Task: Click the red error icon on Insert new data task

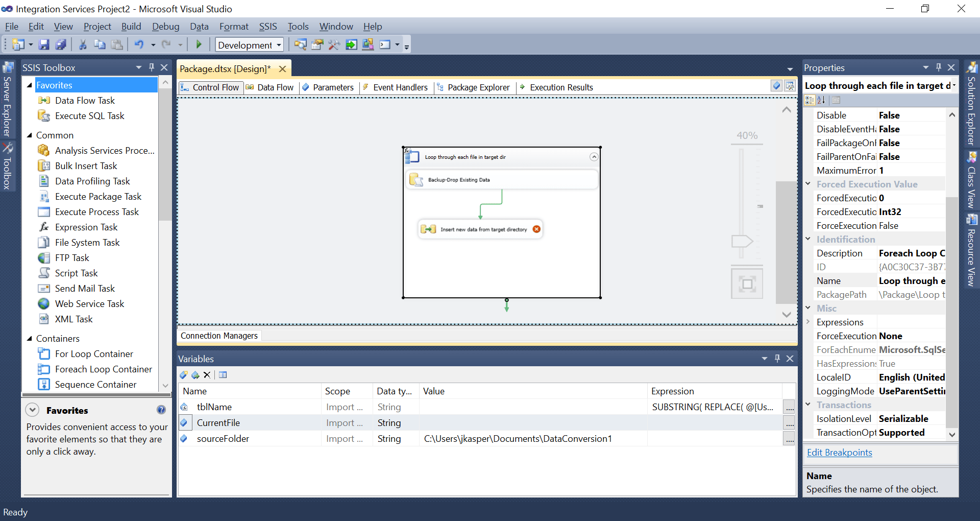Action: [x=536, y=229]
